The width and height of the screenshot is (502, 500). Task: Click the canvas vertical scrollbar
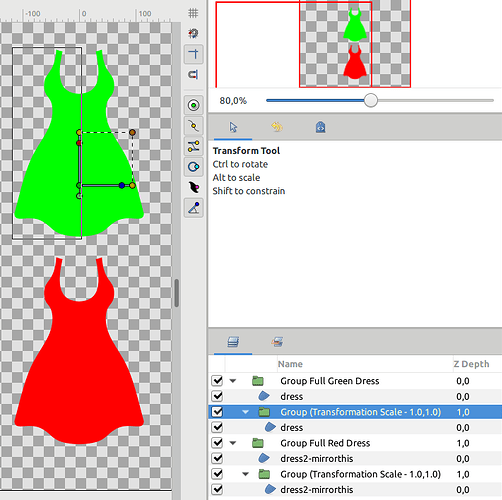tap(177, 293)
